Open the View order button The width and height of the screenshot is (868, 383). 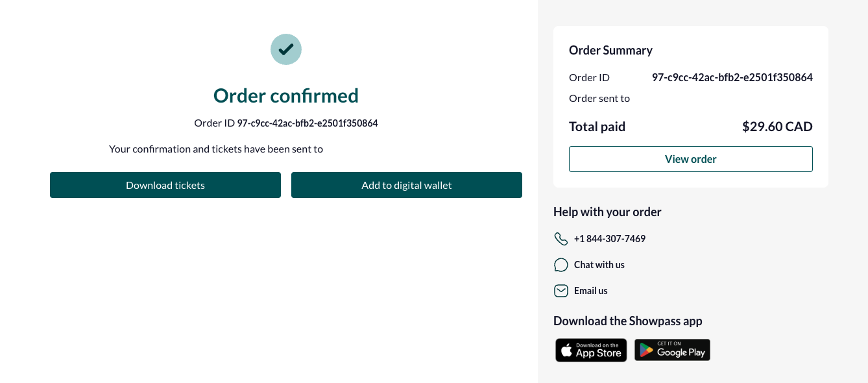click(x=691, y=159)
